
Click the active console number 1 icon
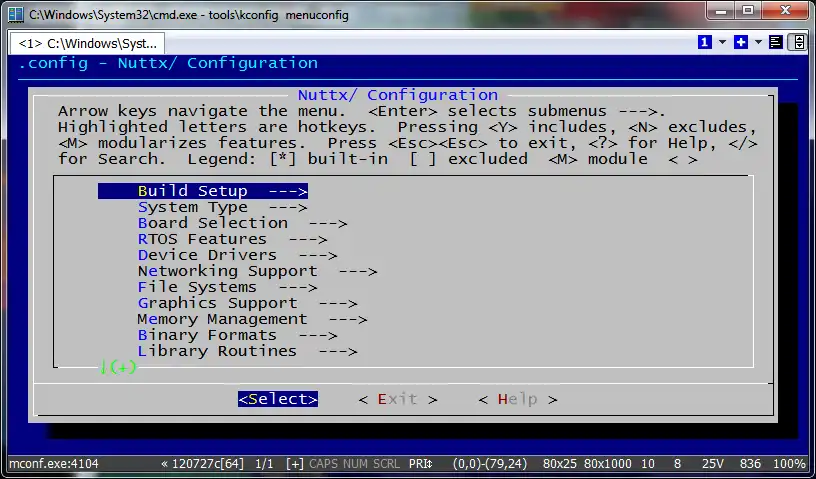coord(705,42)
